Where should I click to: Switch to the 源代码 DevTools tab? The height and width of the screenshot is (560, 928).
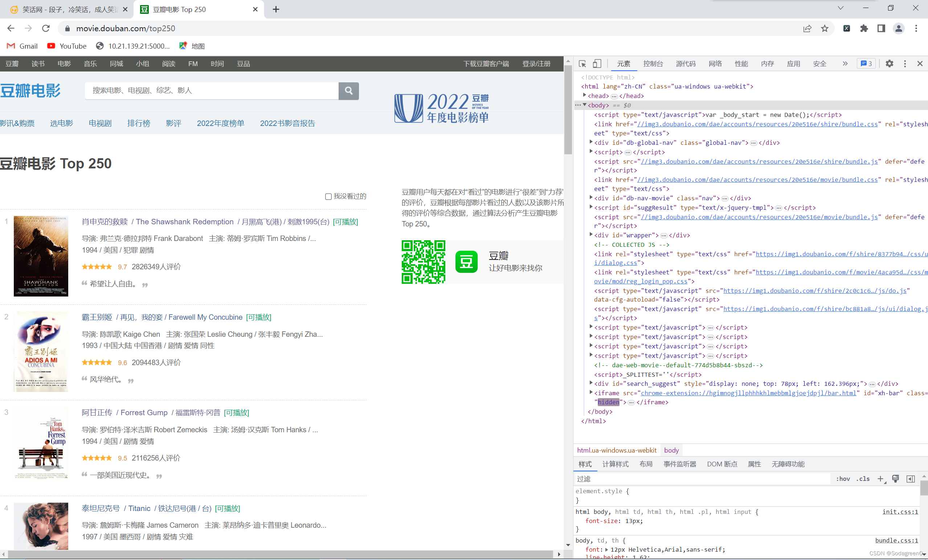coord(686,64)
